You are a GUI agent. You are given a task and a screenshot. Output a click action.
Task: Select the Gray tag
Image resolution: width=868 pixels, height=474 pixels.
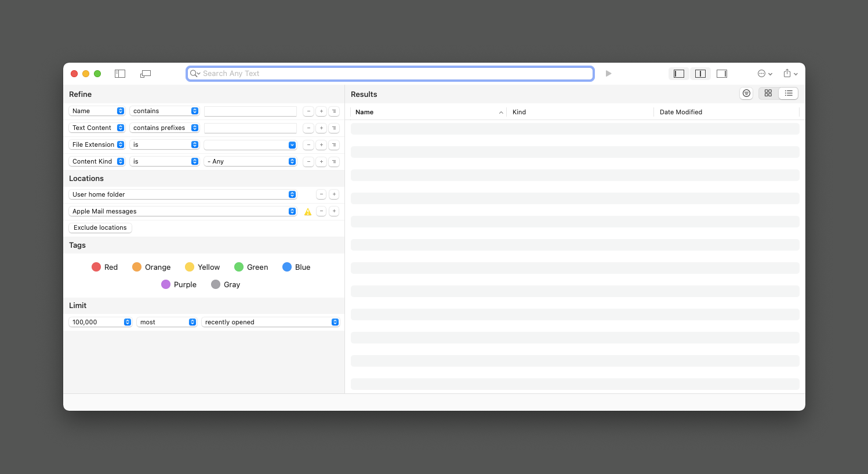click(x=226, y=284)
